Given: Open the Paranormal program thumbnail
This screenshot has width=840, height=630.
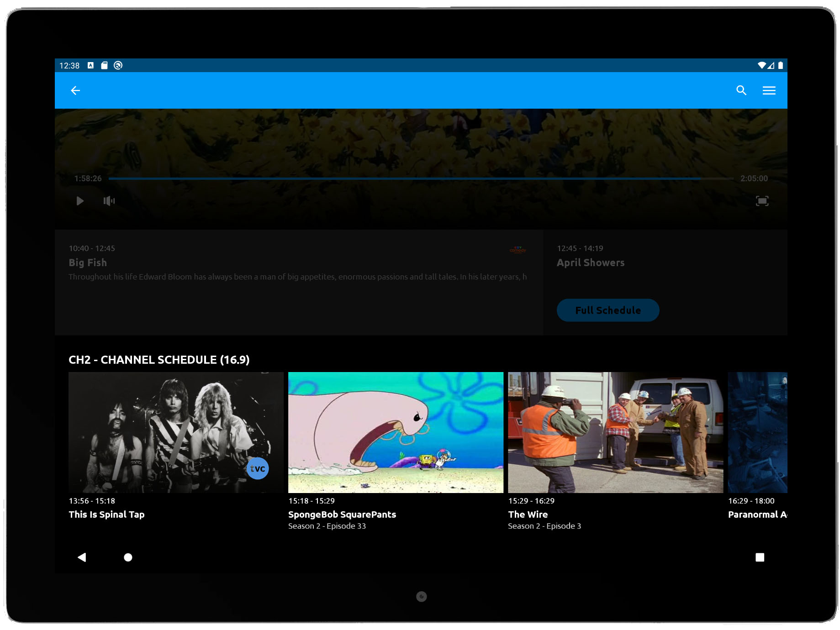Looking at the screenshot, I should pos(757,432).
